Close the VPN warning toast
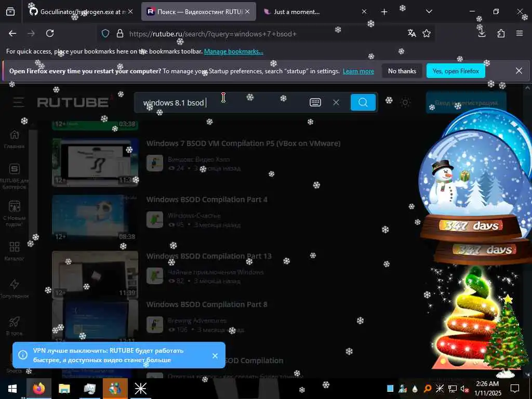This screenshot has height=399, width=532. coord(215,355)
